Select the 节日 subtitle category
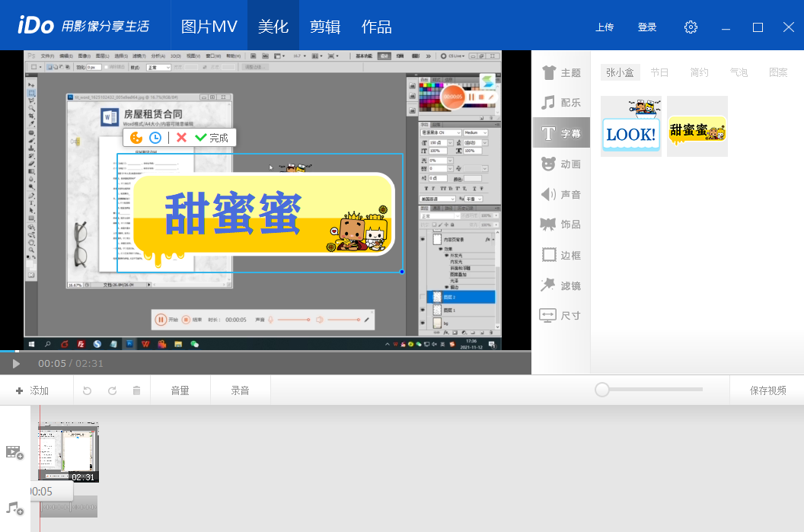 [x=659, y=73]
